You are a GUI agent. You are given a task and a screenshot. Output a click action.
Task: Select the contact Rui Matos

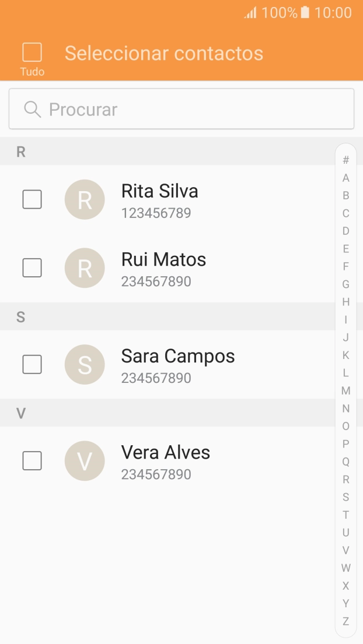[x=163, y=268]
